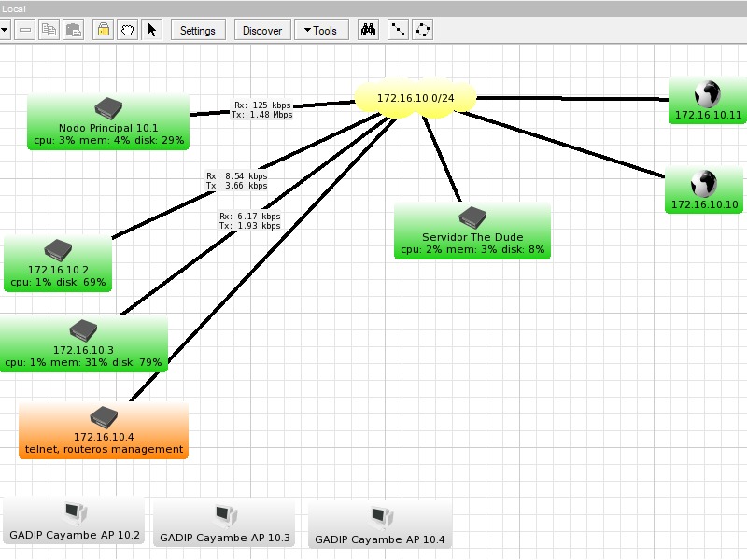Click the link layout icon
Viewport: 747px width, 560px height.
coord(398,30)
